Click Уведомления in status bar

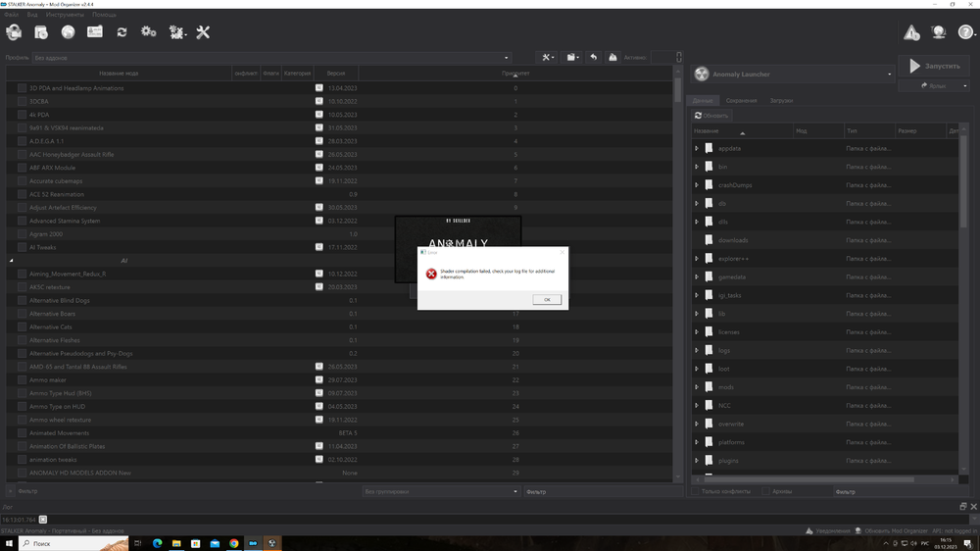827,531
